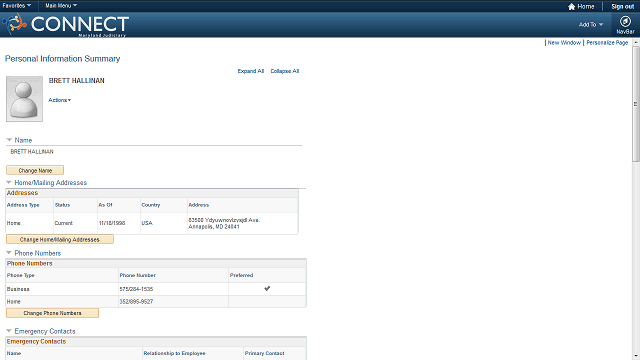Click the CONNECT logo
Viewport: 640px width, 360px height.
66,24
